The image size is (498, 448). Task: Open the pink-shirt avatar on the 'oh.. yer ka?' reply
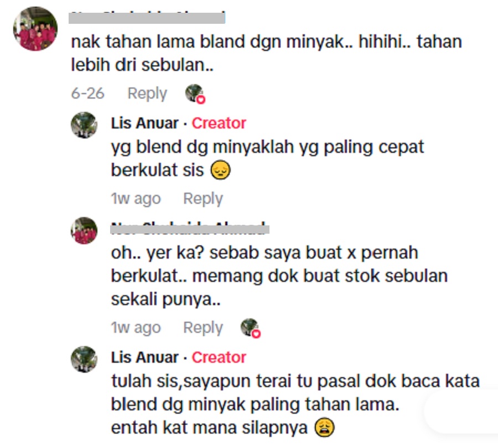point(84,230)
